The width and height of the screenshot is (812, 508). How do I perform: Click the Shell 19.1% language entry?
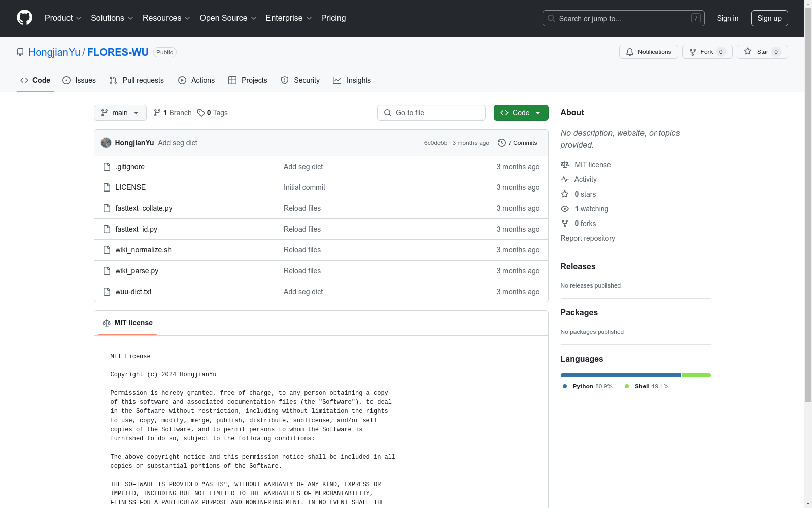pyautogui.click(x=647, y=386)
